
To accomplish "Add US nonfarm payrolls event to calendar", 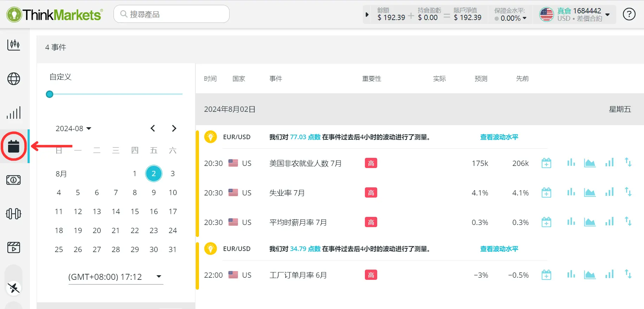I will pyautogui.click(x=546, y=163).
